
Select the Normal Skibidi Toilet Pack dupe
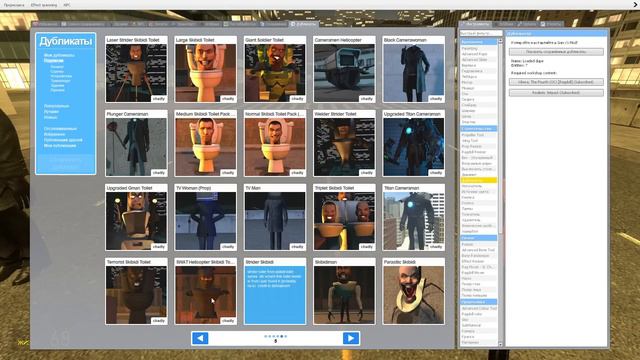(x=275, y=143)
